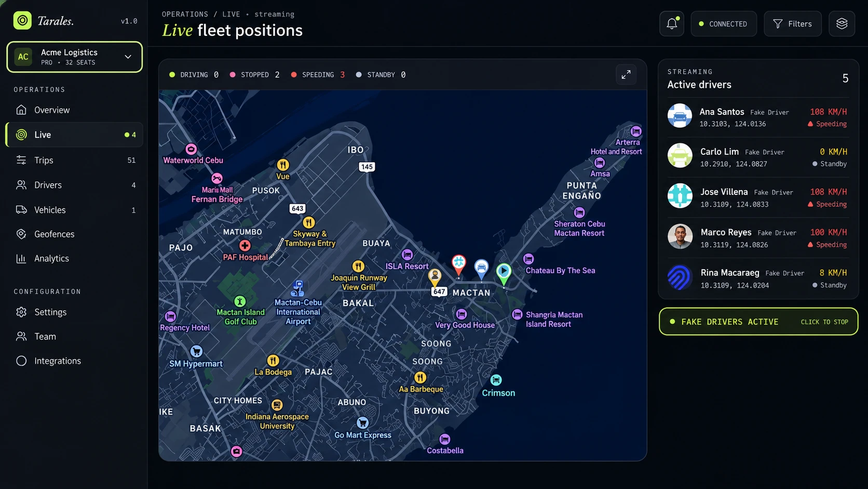Click the Tarales logo icon

point(22,21)
